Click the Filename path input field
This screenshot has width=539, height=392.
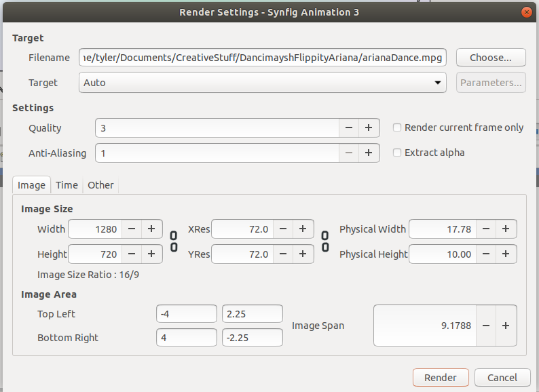(262, 58)
